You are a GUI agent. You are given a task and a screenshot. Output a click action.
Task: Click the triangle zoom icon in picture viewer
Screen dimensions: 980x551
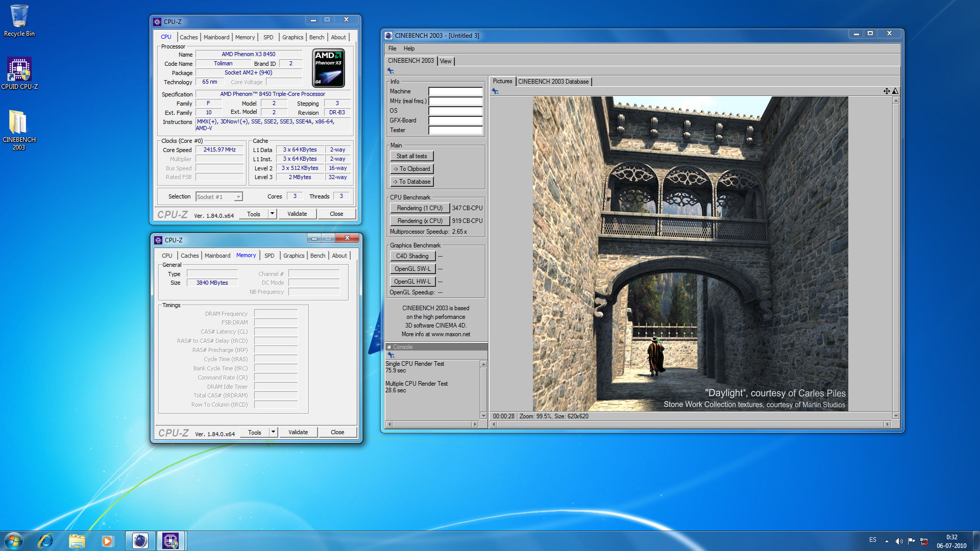[895, 91]
